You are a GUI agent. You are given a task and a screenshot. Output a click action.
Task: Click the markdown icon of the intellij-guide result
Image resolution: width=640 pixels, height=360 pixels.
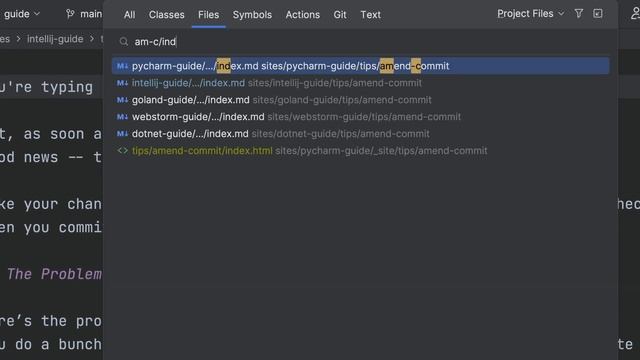point(122,83)
